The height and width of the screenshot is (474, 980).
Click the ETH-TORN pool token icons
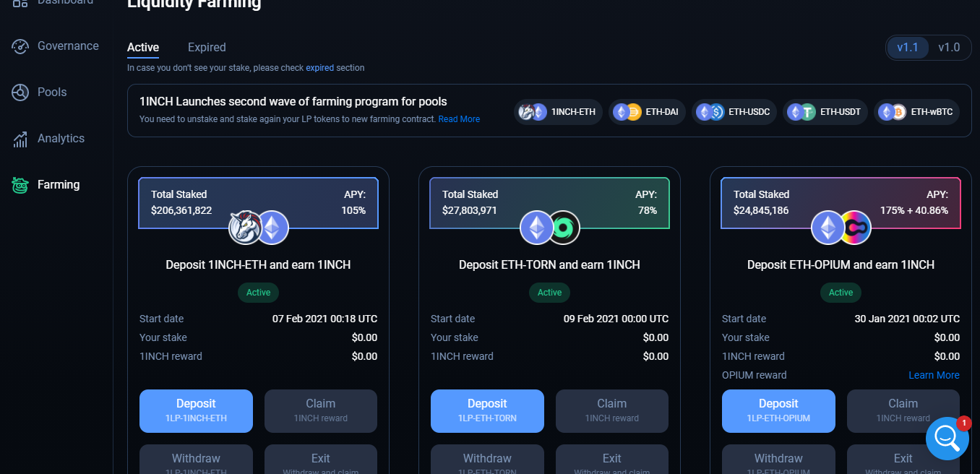click(550, 228)
